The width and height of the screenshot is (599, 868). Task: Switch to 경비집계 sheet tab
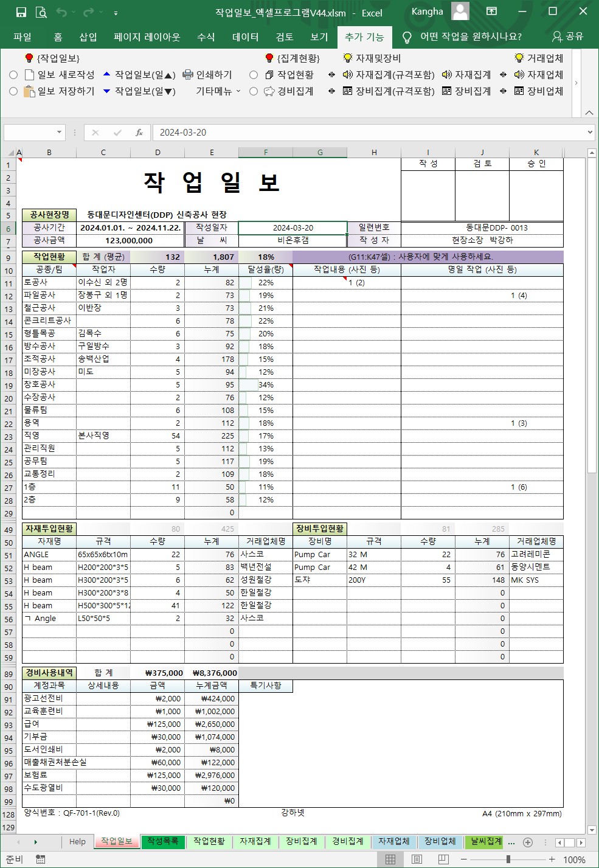[348, 842]
